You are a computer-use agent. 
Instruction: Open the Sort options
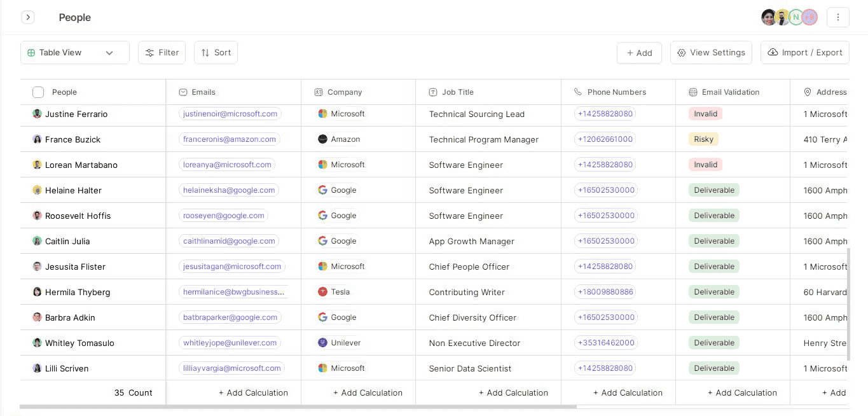tap(216, 52)
